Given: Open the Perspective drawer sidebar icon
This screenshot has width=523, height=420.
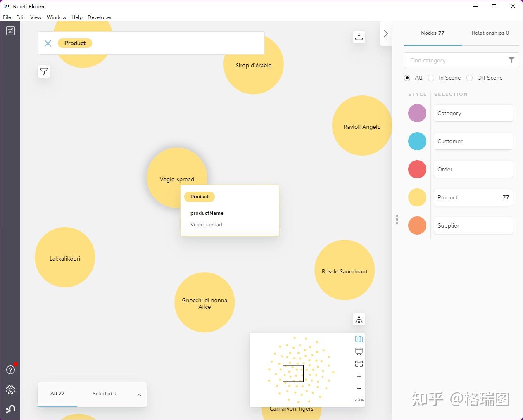Looking at the screenshot, I should coord(10,31).
